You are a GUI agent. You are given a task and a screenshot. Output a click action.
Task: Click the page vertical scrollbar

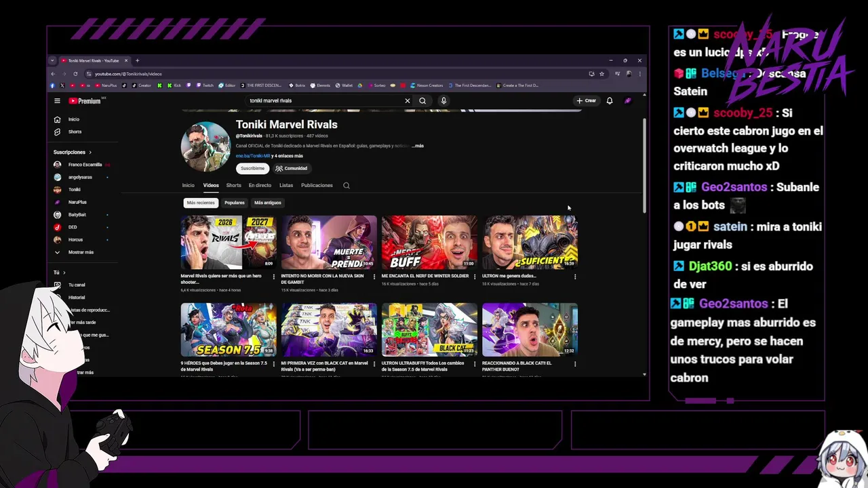click(644, 166)
